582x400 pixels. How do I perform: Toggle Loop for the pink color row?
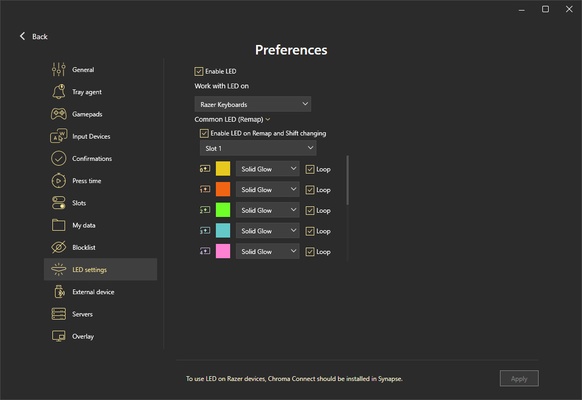point(310,252)
